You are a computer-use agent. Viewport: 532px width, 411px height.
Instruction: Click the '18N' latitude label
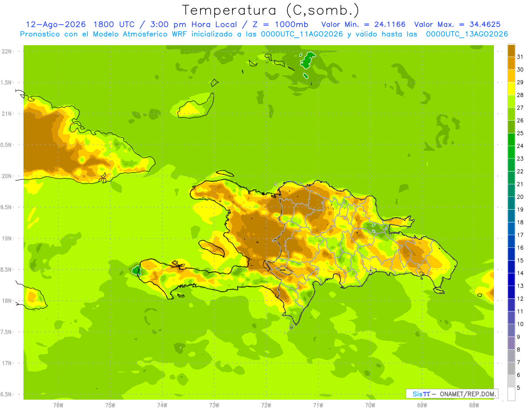click(x=7, y=301)
